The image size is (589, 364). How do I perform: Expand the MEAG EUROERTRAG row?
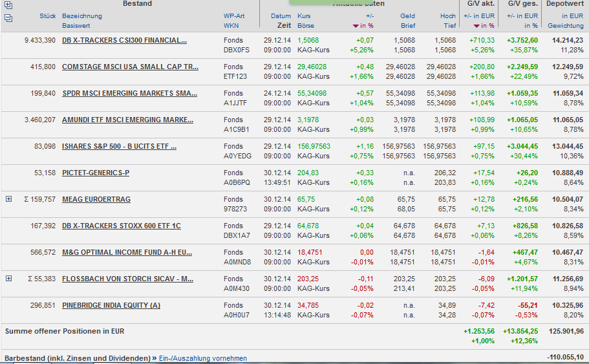coord(8,199)
